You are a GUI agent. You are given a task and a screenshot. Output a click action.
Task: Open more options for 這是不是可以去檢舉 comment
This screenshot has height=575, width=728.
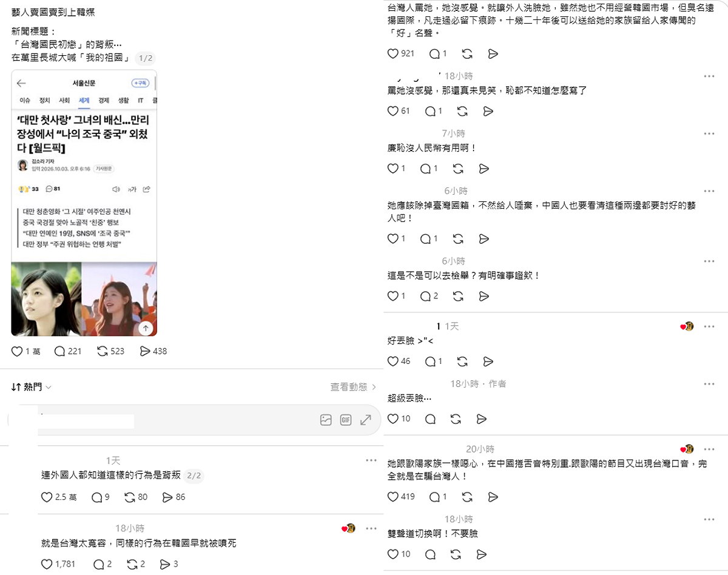pyautogui.click(x=709, y=261)
